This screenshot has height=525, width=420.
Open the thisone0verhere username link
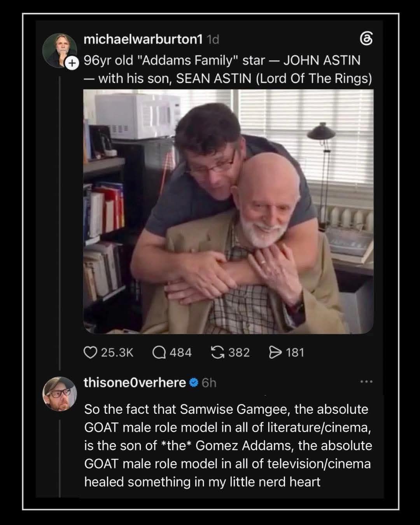point(135,383)
